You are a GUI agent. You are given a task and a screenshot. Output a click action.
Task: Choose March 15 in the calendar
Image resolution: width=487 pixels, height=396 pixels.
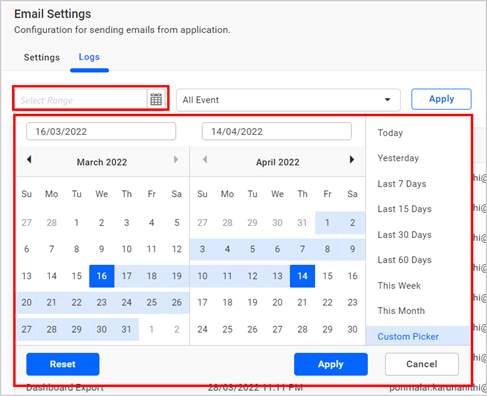[77, 276]
